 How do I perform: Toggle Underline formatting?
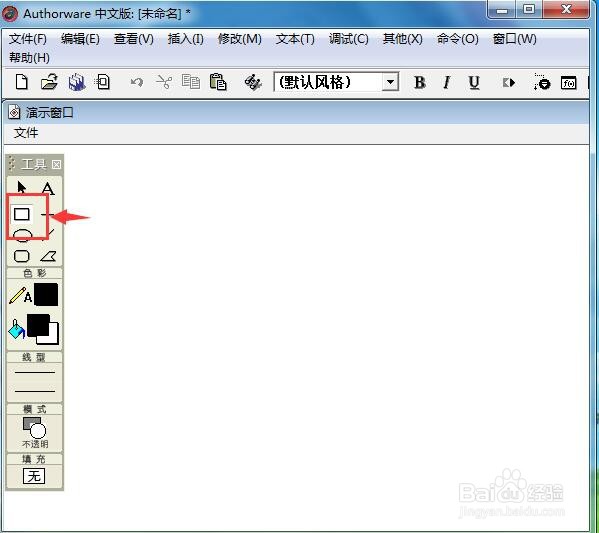pos(474,83)
